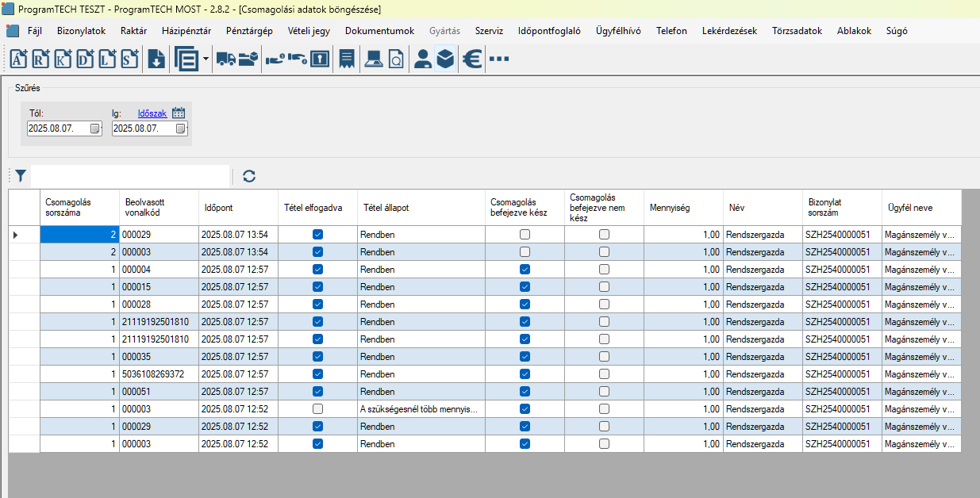This screenshot has width=980, height=498.
Task: Click the ProgramTECH icon left of Fájl
Action: (x=13, y=31)
